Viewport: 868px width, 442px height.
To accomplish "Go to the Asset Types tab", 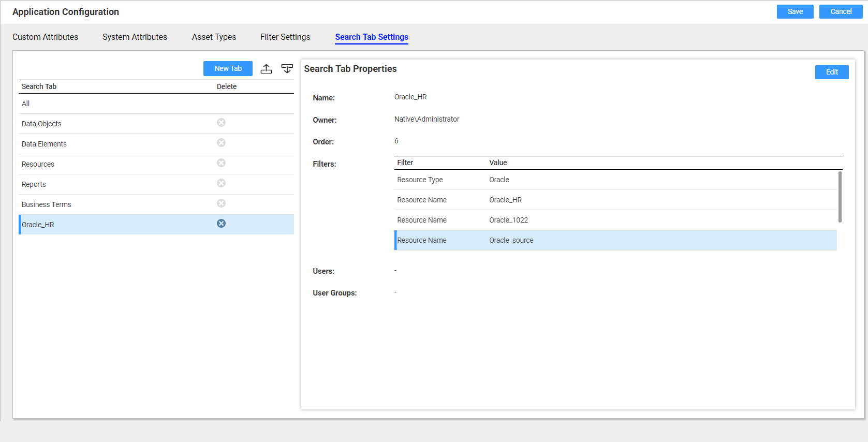I will pyautogui.click(x=214, y=37).
